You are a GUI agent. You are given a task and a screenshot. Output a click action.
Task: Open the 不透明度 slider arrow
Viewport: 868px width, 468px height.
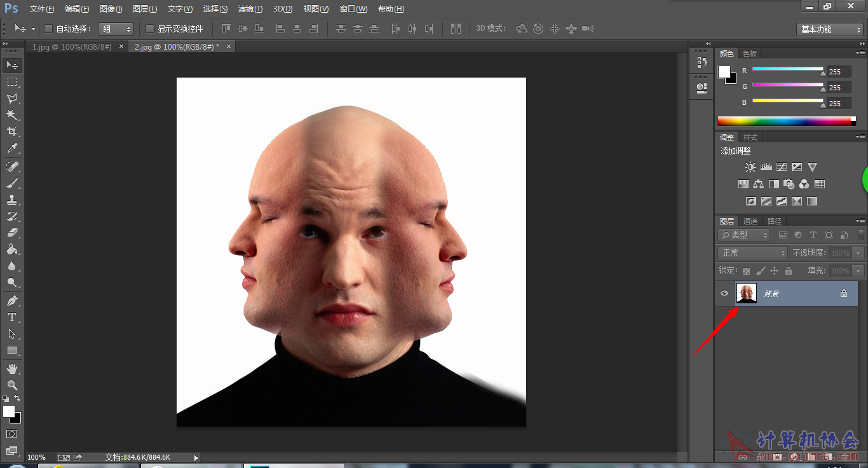[859, 253]
